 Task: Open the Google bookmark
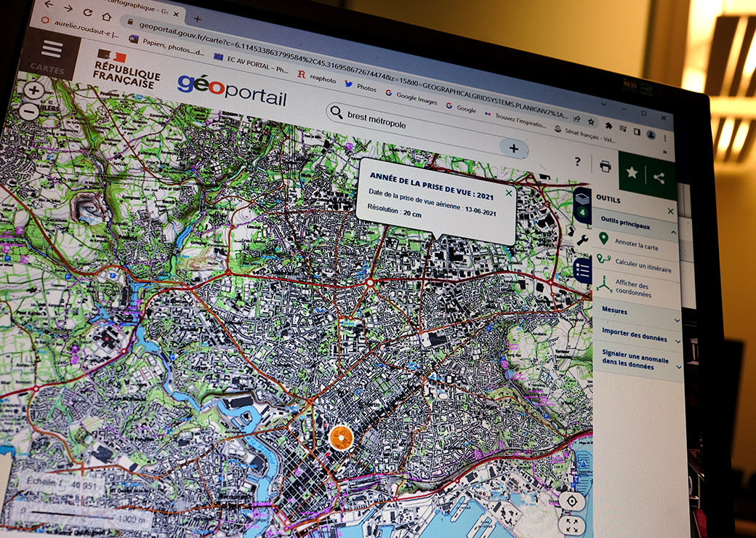(x=461, y=108)
